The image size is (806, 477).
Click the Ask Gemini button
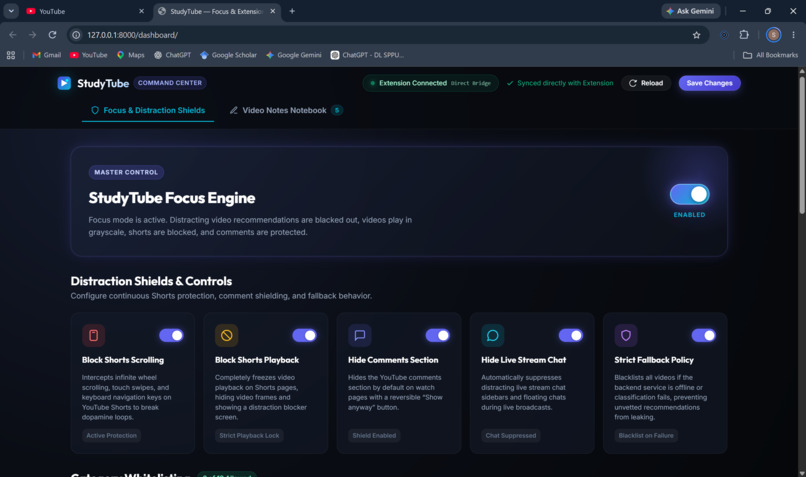click(x=690, y=11)
